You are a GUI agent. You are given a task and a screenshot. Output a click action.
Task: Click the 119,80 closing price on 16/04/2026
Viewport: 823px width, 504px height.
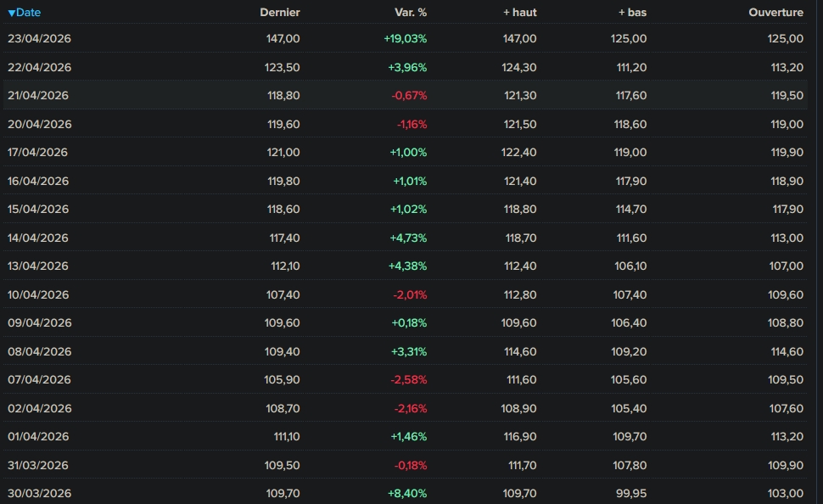point(283,181)
